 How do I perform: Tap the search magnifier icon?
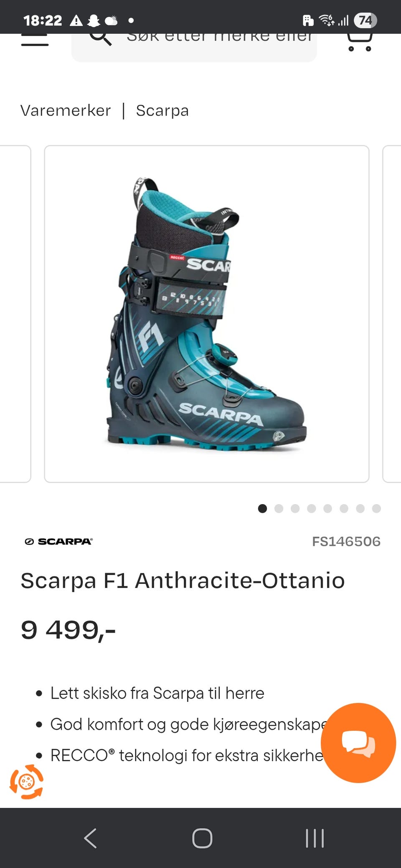tap(101, 38)
